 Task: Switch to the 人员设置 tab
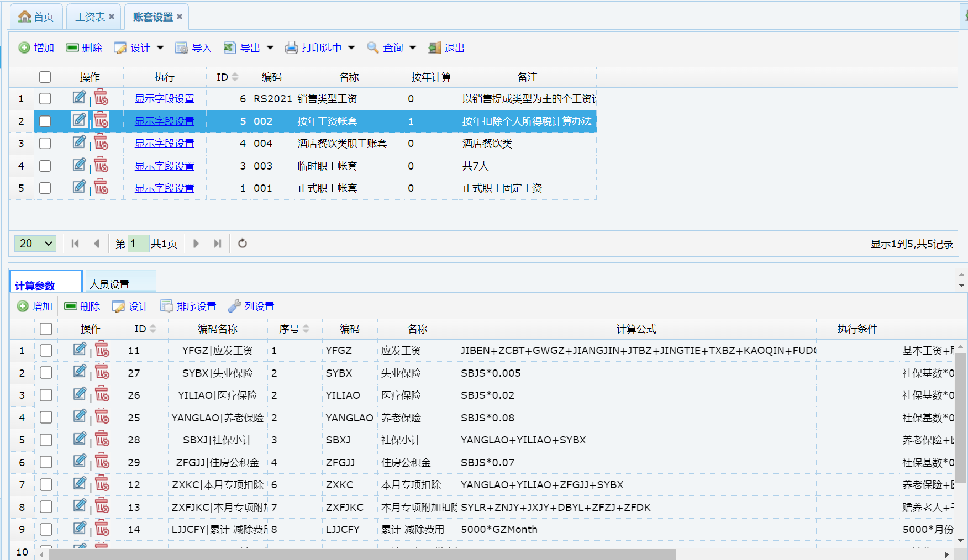click(109, 284)
